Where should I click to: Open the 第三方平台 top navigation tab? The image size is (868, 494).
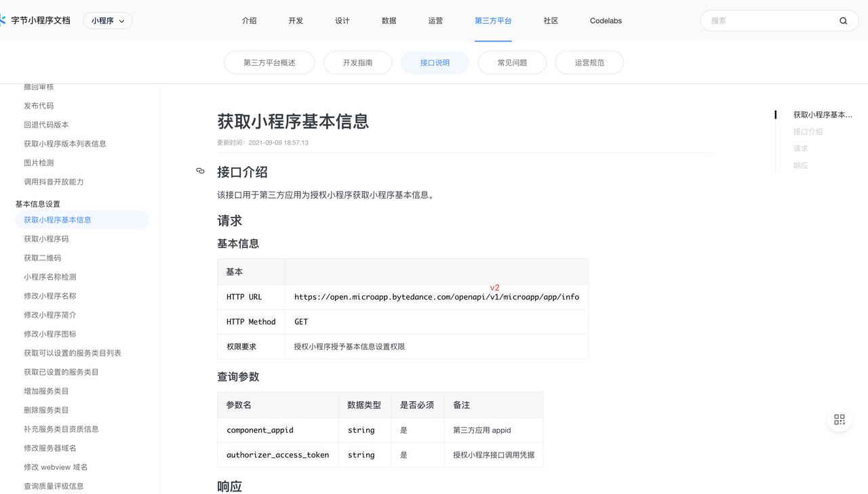493,21
